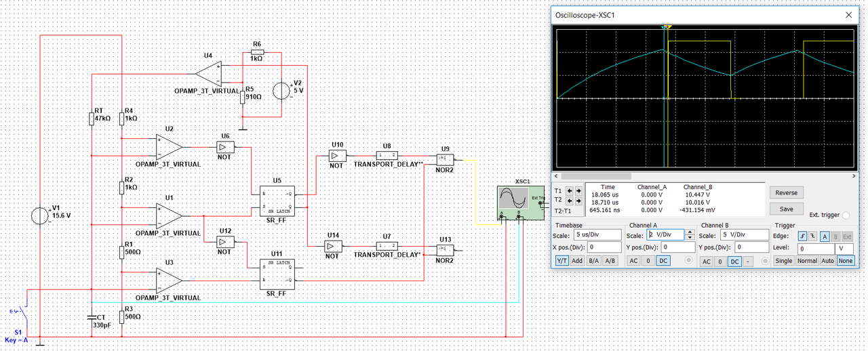Click Channel B Y pos. field
Screen dimensions: 868x351
coord(752,247)
